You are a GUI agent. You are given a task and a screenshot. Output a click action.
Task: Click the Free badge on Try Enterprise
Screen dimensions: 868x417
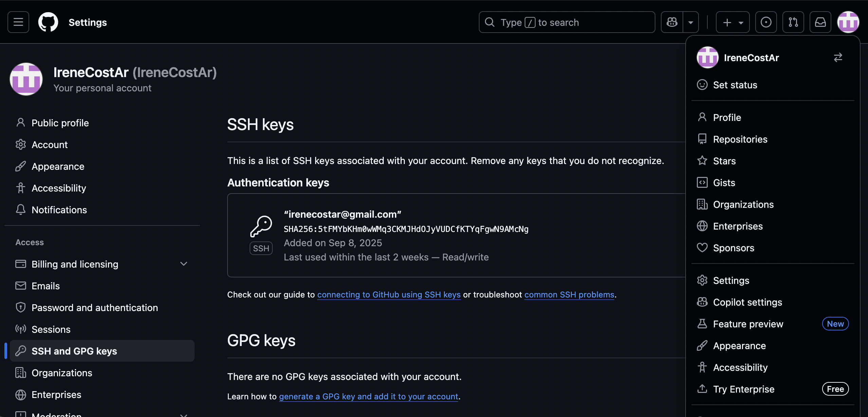(x=835, y=389)
